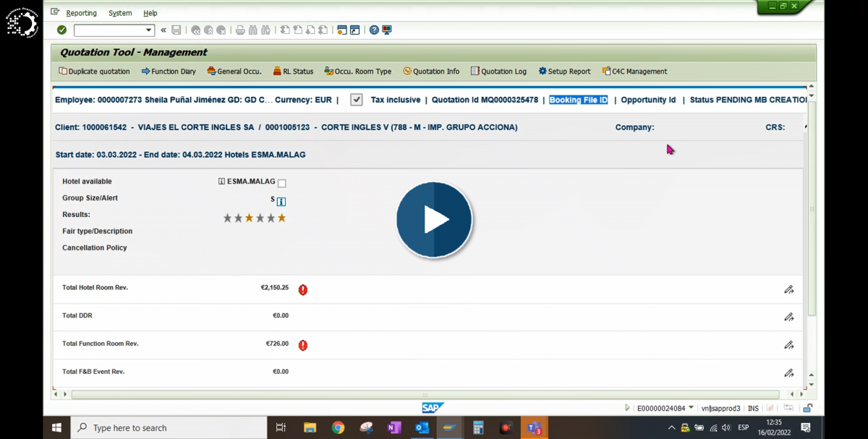Image resolution: width=868 pixels, height=439 pixels.
Task: Toggle the Tax inclusive checkbox
Action: (x=357, y=100)
